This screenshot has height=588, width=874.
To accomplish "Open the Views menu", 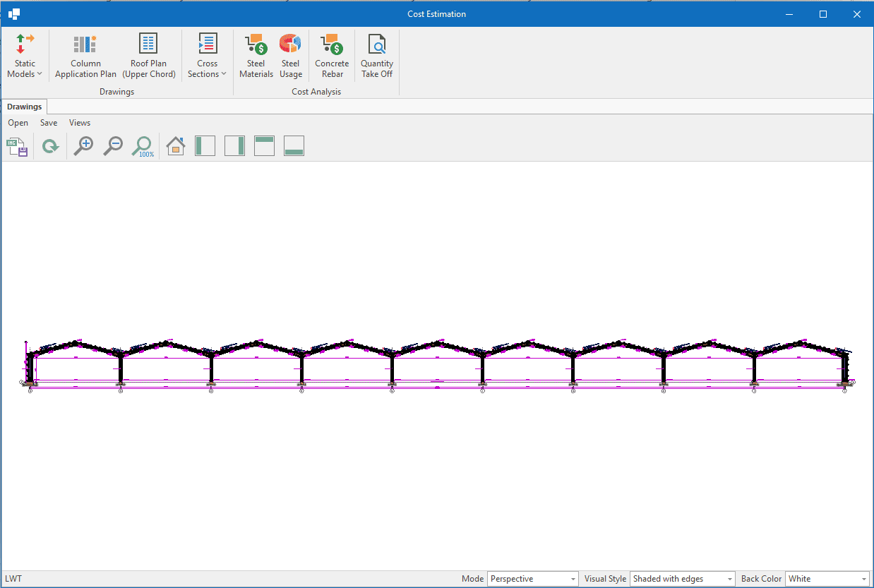I will (80, 123).
